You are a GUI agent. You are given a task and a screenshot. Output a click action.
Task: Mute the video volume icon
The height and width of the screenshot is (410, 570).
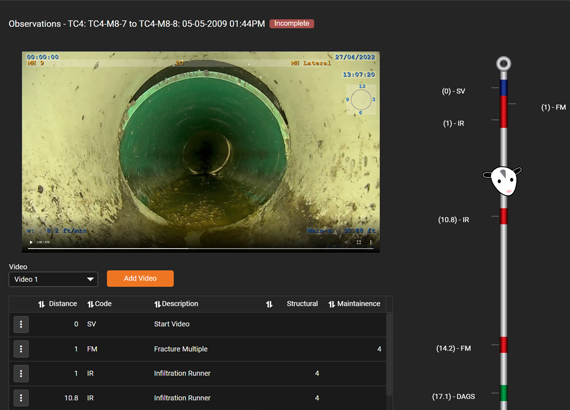(347, 242)
